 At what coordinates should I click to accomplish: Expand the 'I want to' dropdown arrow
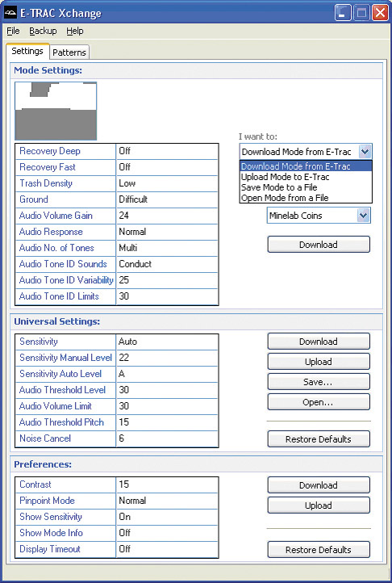click(365, 152)
